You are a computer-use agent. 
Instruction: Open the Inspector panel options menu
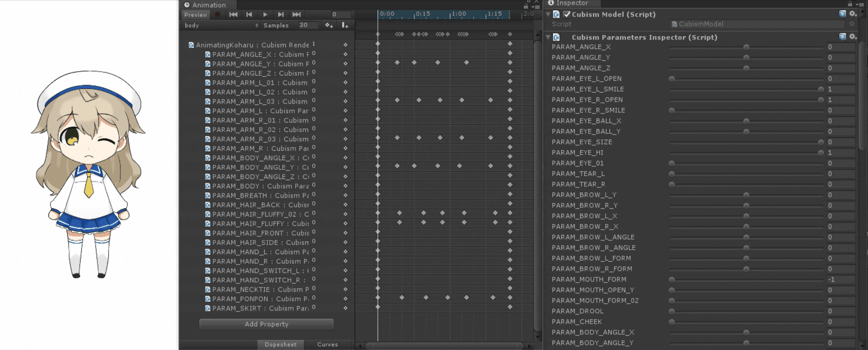(860, 4)
